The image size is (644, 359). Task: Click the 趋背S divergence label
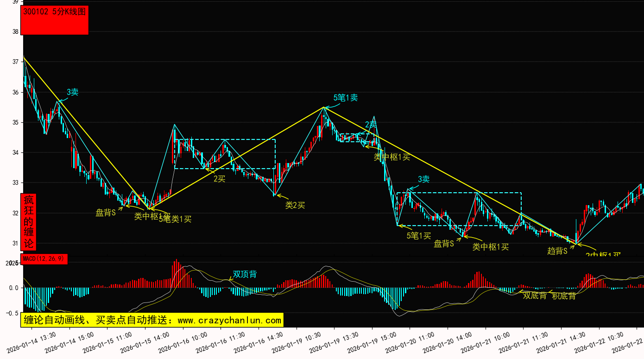[x=557, y=251]
